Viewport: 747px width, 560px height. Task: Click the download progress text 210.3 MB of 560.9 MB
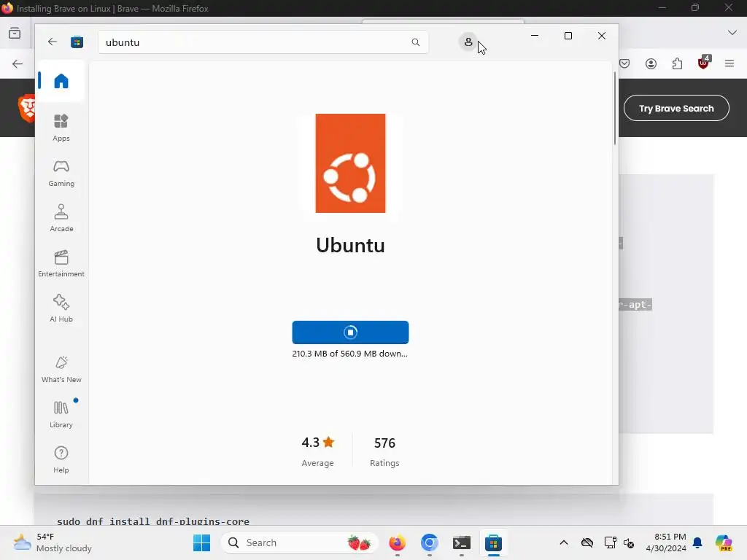pos(349,354)
